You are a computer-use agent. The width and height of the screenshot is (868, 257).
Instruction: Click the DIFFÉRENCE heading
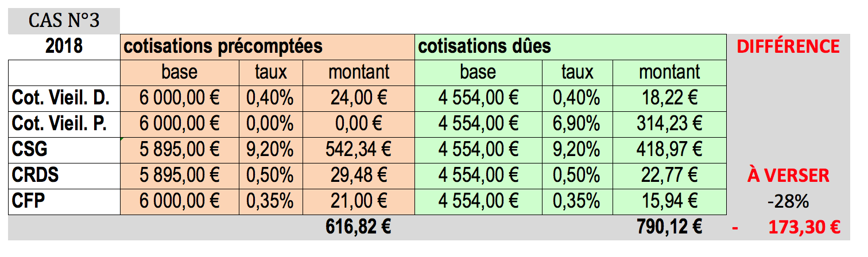coord(788,46)
